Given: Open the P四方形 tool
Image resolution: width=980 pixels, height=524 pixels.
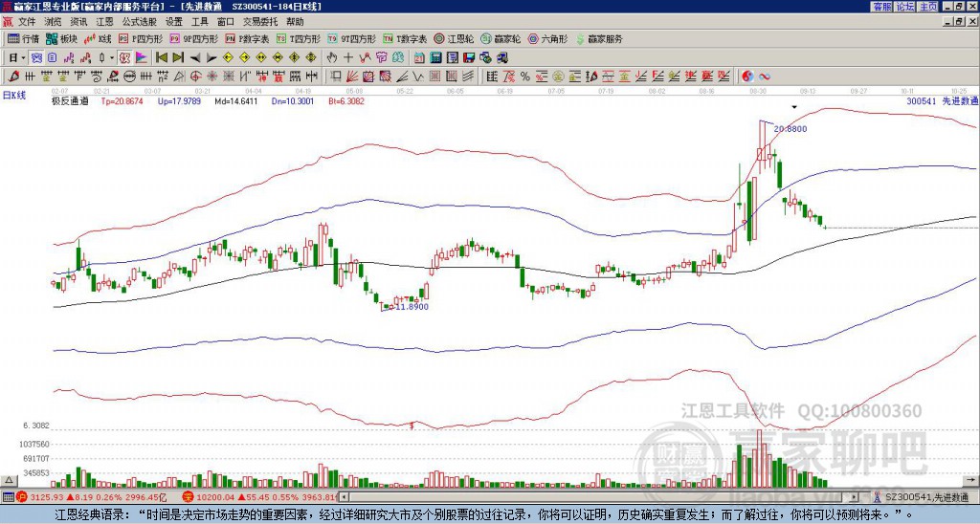Looking at the screenshot, I should [141, 38].
